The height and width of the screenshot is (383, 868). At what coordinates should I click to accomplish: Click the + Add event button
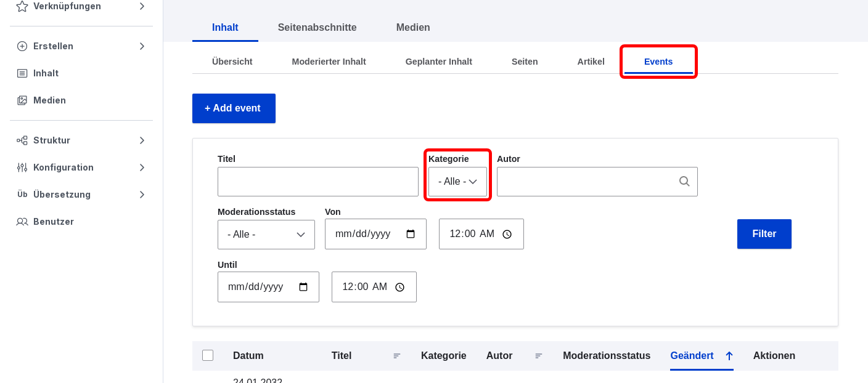click(234, 108)
